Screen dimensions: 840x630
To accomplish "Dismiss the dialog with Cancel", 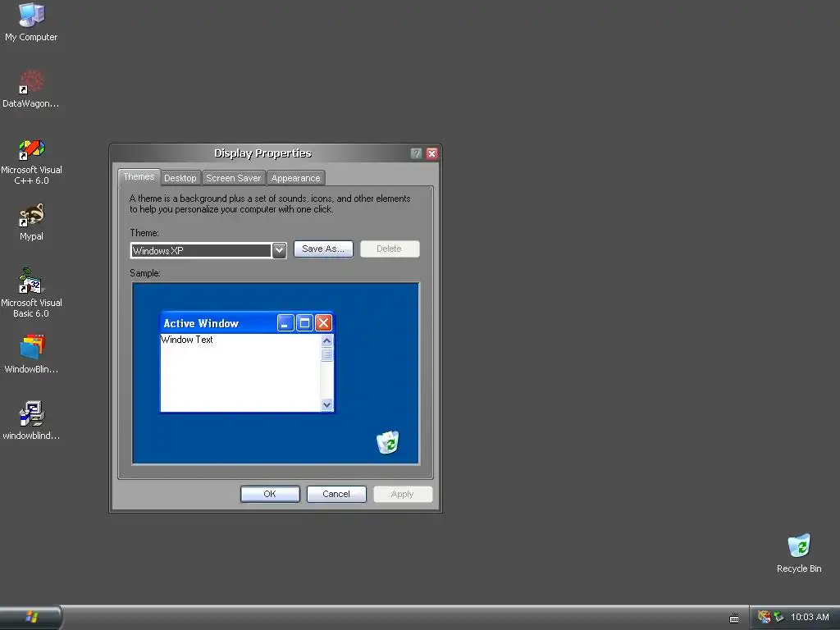I will pos(336,494).
